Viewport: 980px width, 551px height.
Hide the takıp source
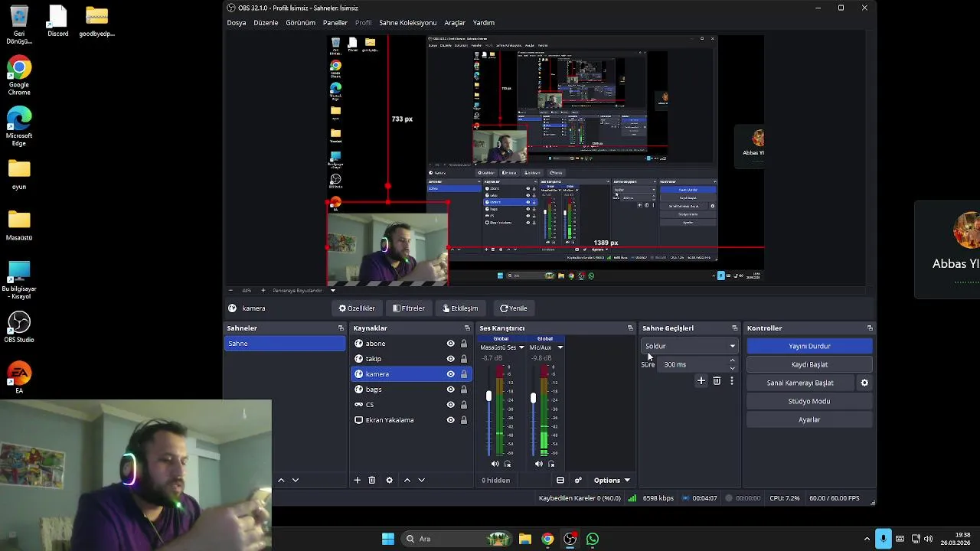pyautogui.click(x=451, y=359)
